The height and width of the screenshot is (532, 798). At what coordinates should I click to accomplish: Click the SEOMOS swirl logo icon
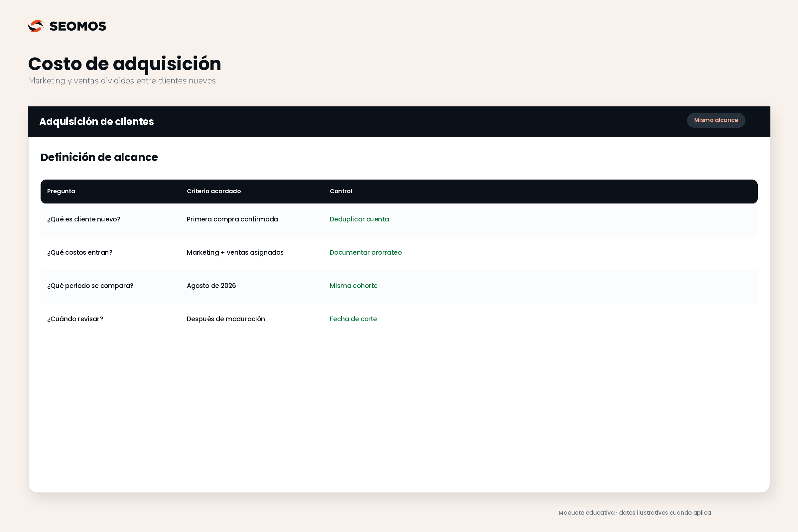point(36,26)
